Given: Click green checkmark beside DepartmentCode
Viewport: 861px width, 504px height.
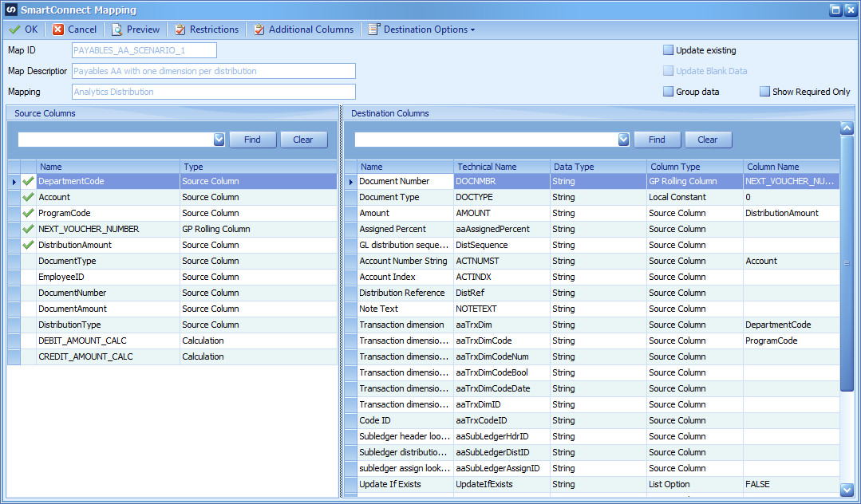Looking at the screenshot, I should [x=29, y=181].
